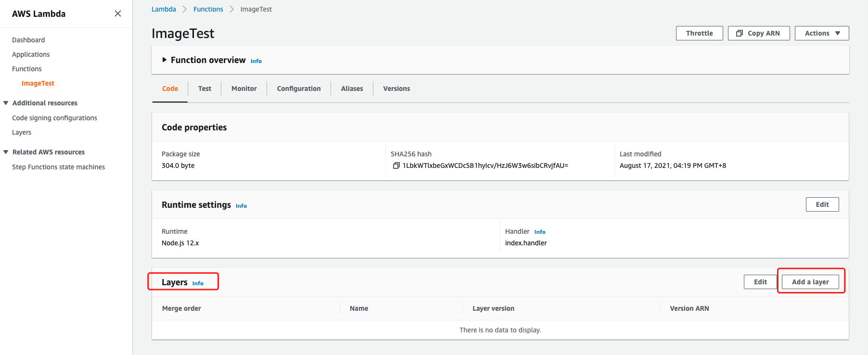This screenshot has height=355, width=868.
Task: Click the Throttle button
Action: click(699, 33)
